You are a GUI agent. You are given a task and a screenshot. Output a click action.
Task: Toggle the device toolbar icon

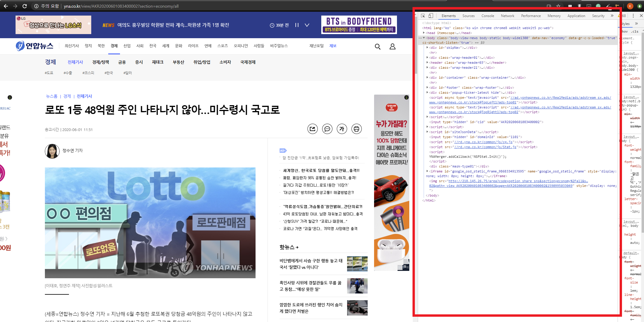[431, 16]
